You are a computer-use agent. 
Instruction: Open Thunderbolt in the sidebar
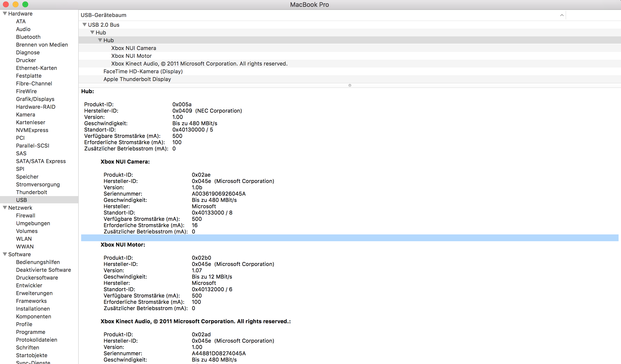pyautogui.click(x=32, y=192)
